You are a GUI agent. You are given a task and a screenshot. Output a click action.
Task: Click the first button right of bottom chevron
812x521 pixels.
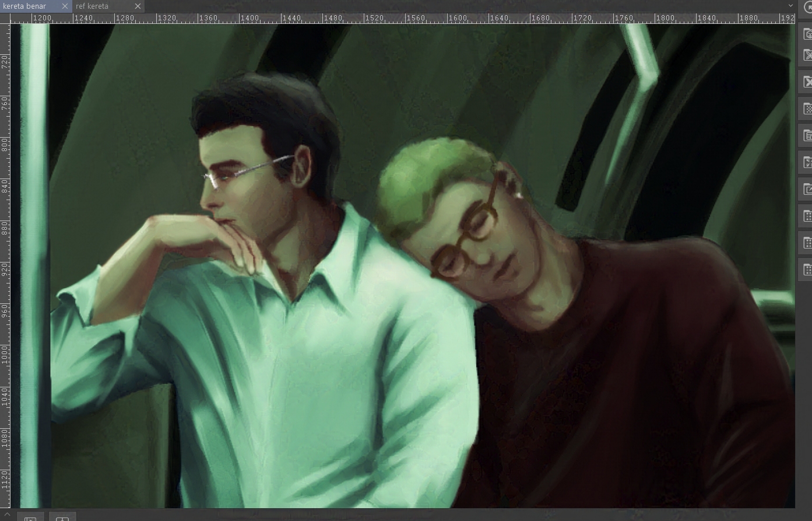coord(30,517)
